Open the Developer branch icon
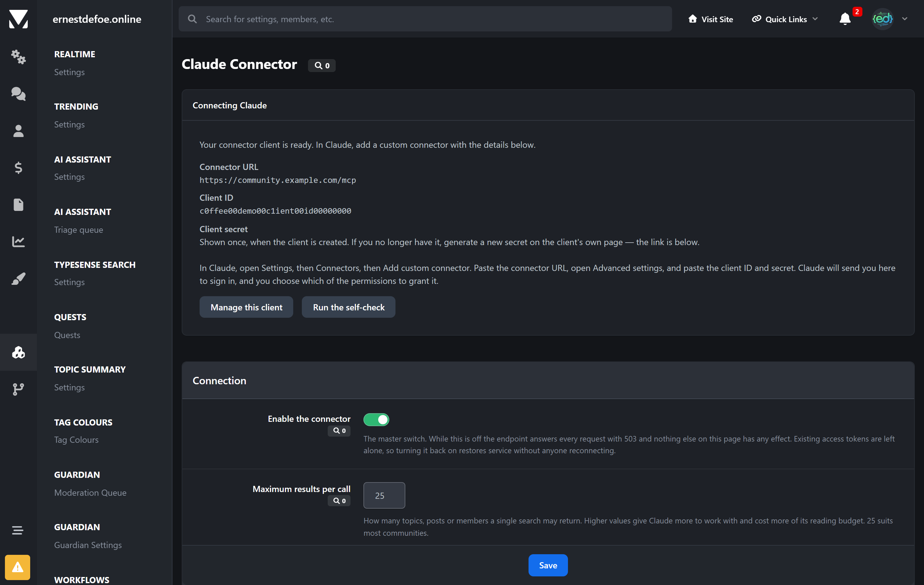924x585 pixels. [x=18, y=389]
